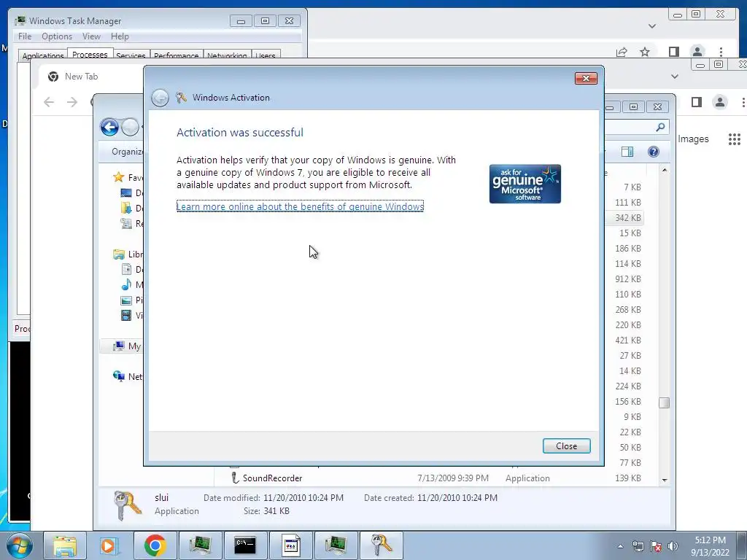Click the Explorer search magnifier icon
Screen dimensions: 747x560
point(660,127)
